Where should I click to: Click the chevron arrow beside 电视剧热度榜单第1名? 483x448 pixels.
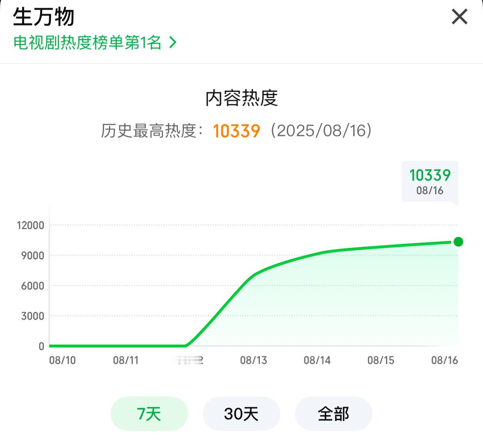tap(173, 42)
